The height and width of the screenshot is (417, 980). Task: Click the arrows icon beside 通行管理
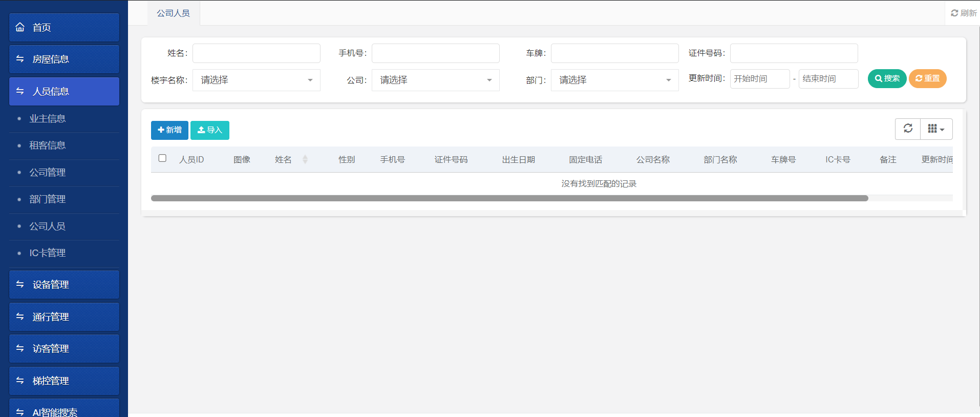coord(20,317)
